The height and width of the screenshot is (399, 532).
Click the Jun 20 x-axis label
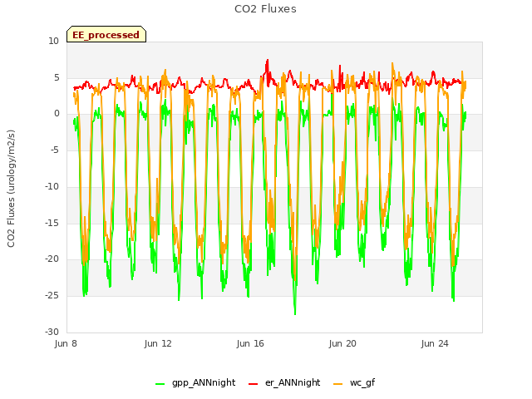[x=342, y=343]
